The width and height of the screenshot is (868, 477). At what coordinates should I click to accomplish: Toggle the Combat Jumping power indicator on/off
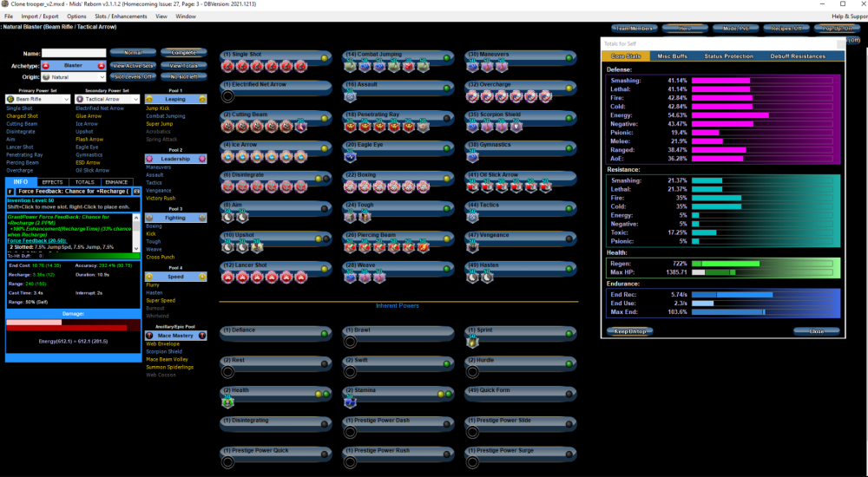coord(447,57)
